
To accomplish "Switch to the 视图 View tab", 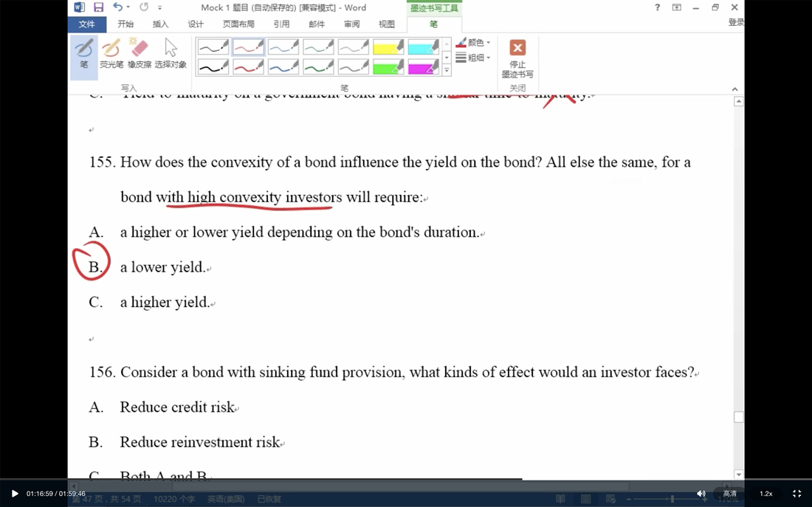I will [x=386, y=24].
